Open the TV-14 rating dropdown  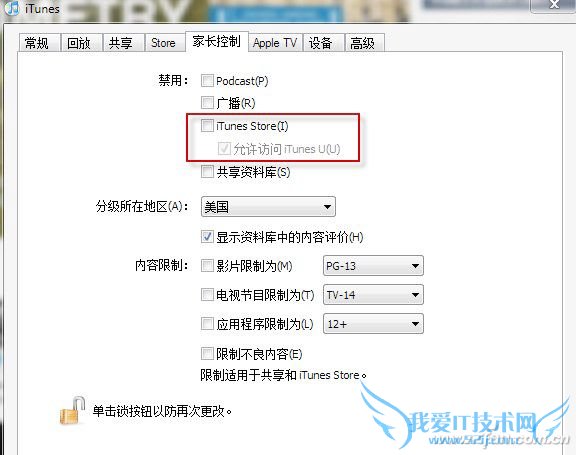pyautogui.click(x=373, y=295)
